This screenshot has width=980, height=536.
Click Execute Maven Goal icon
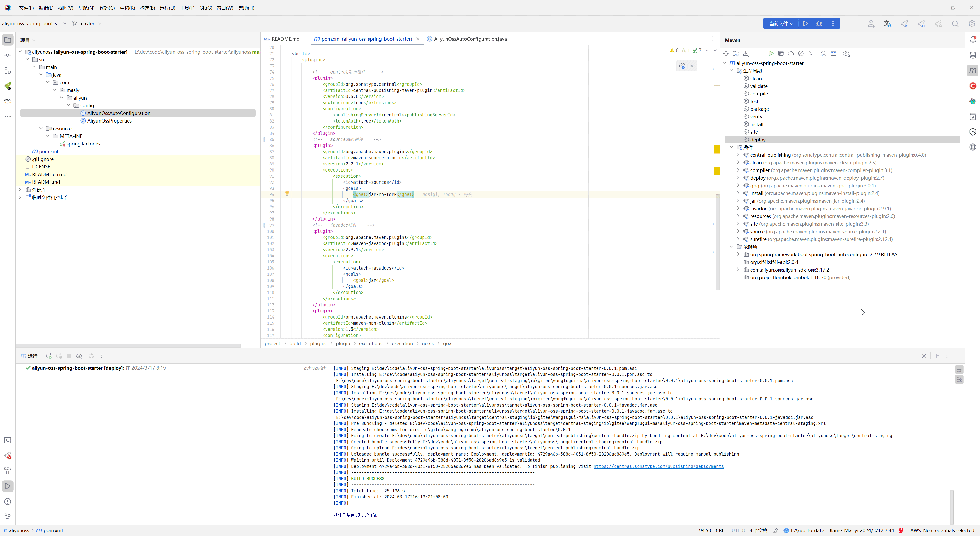(x=781, y=54)
